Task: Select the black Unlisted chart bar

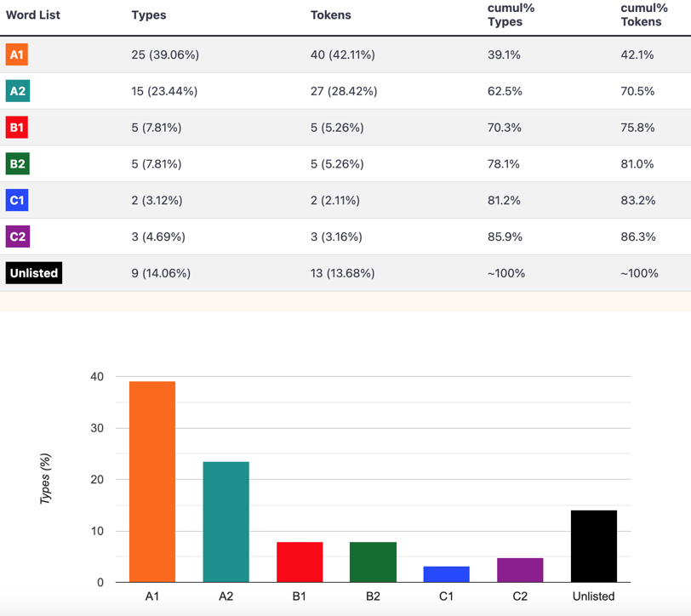Action: pos(594,546)
